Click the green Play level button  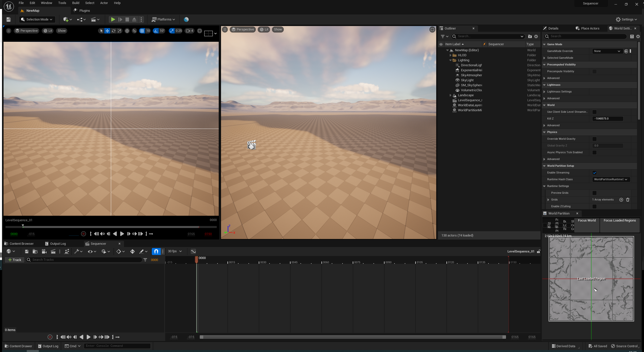click(113, 19)
